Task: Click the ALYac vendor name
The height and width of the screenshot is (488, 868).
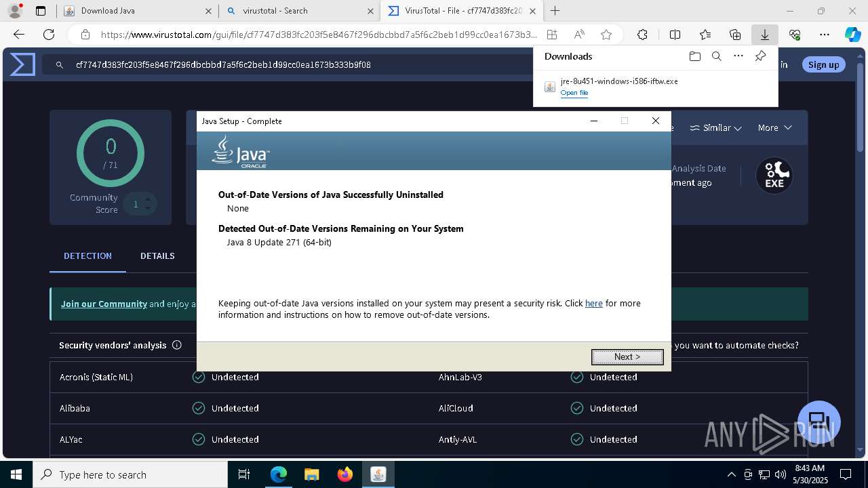Action: (x=71, y=439)
